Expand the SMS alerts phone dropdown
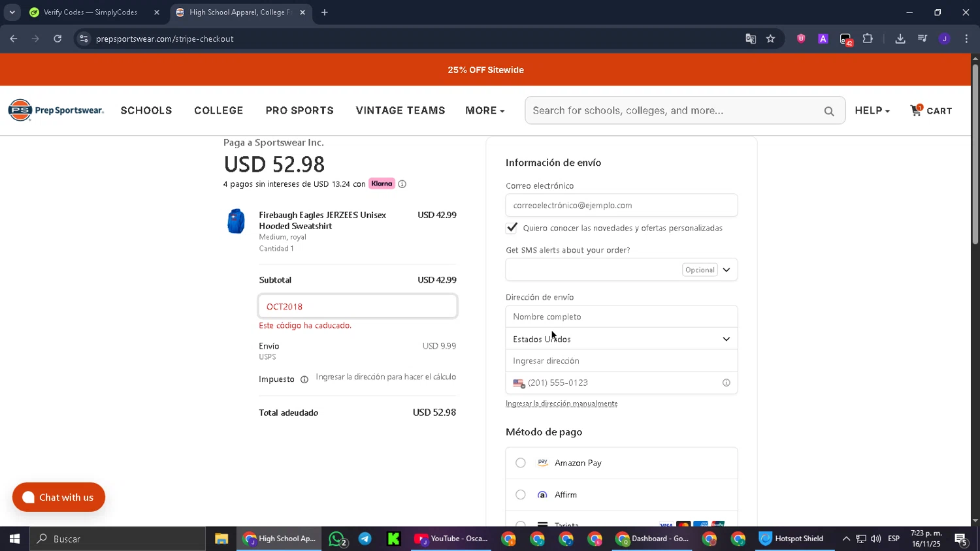 click(x=726, y=270)
